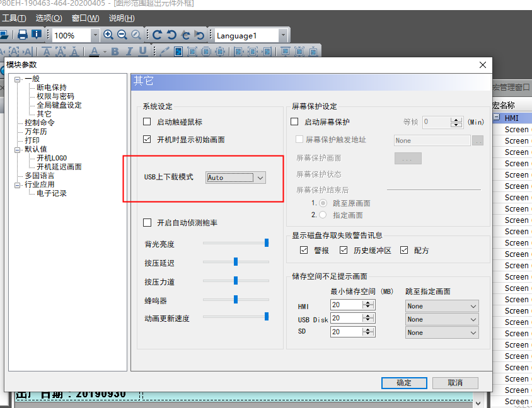Click the rotate clockwise arrow icon

pos(158,35)
